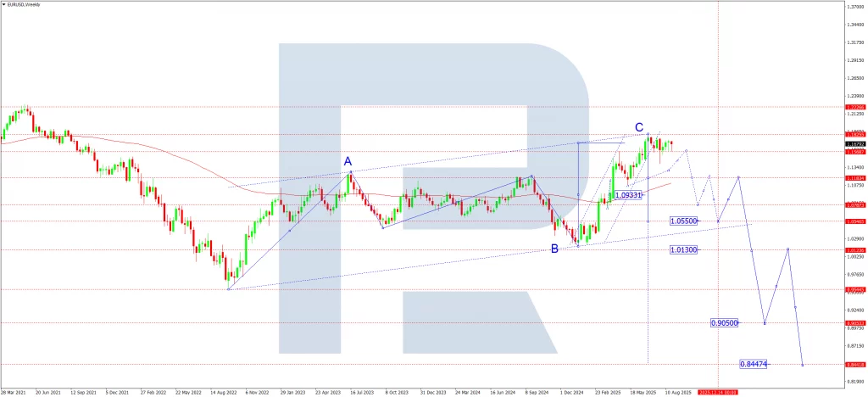This screenshot has width=868, height=397.
Task: Click the 28 Mar 2021 date label
Action: (14, 392)
